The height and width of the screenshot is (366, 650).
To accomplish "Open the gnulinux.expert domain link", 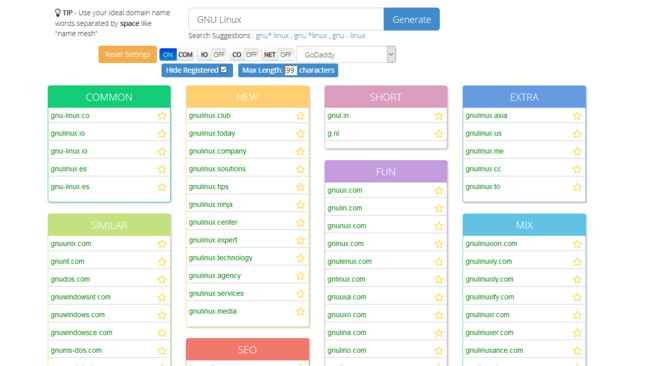I will (x=213, y=240).
